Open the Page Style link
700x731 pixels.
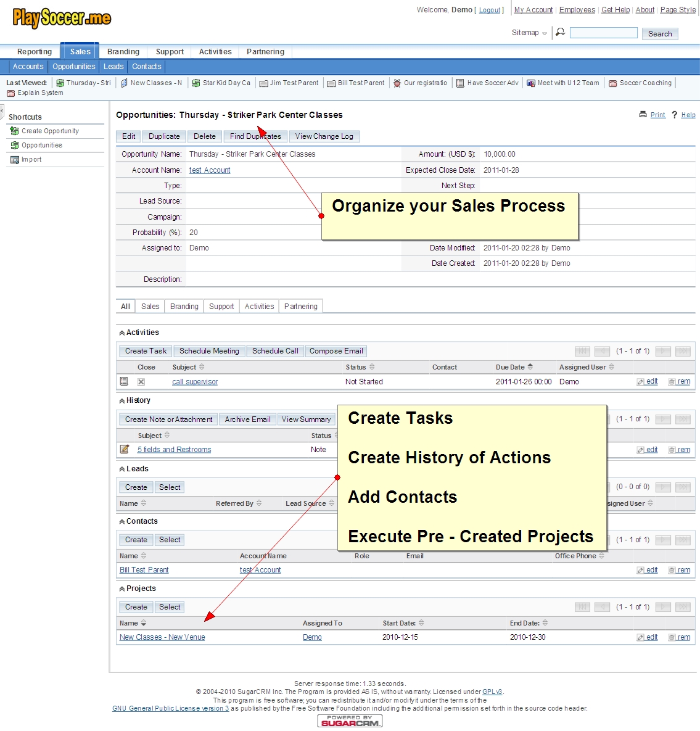click(678, 10)
